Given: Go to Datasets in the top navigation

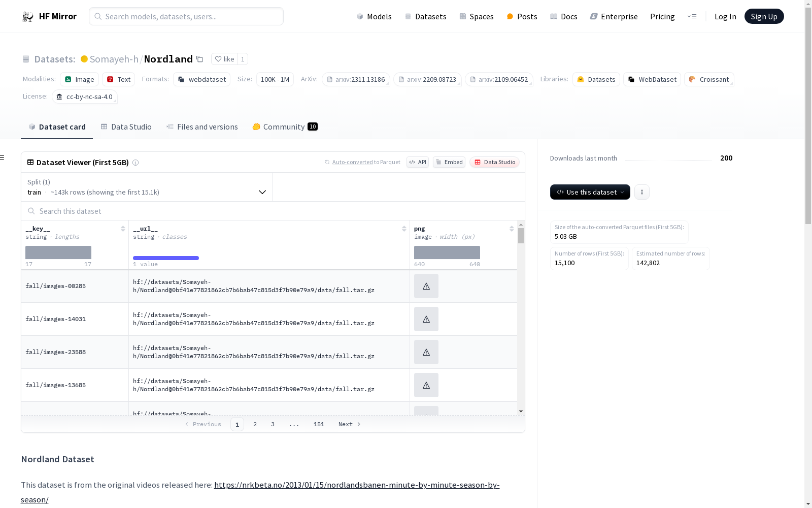Looking at the screenshot, I should click(425, 17).
